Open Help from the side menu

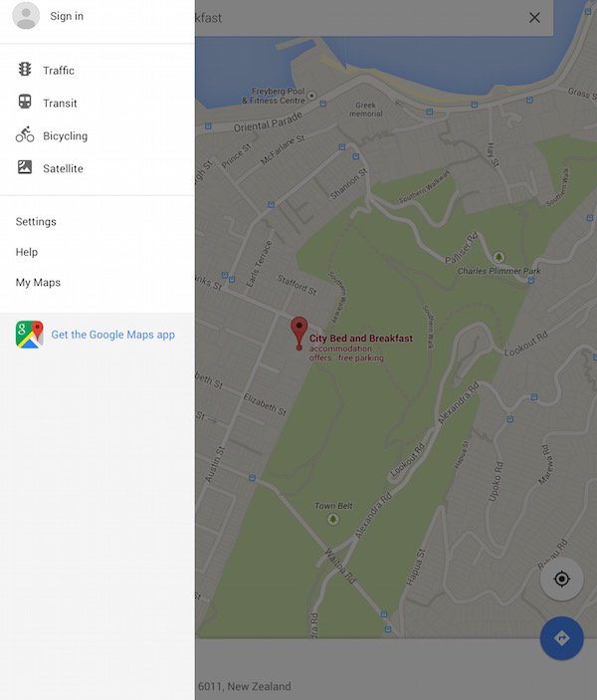click(27, 252)
